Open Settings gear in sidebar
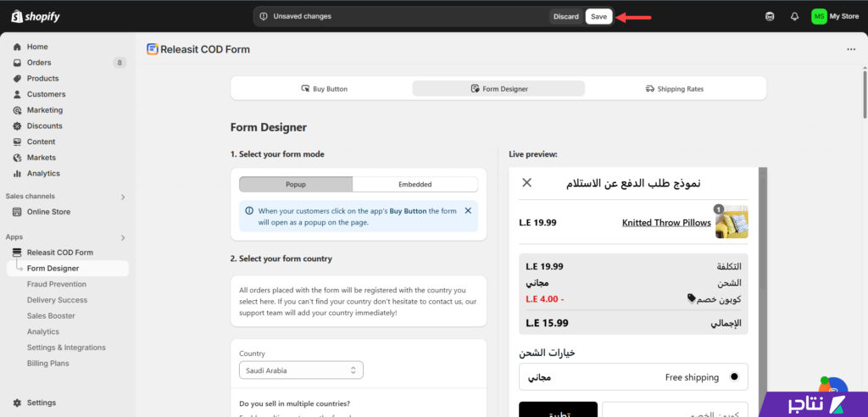The image size is (868, 417). click(x=17, y=403)
